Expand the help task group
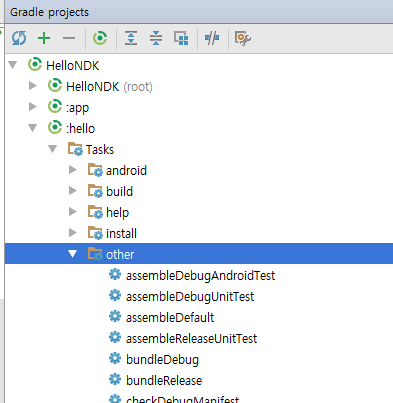Screen dimensions: 393x403 [73, 212]
